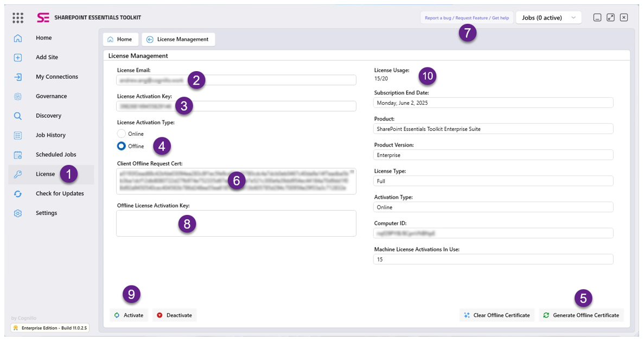Open Discovery in the sidebar
The image size is (644, 342).
(x=52, y=116)
